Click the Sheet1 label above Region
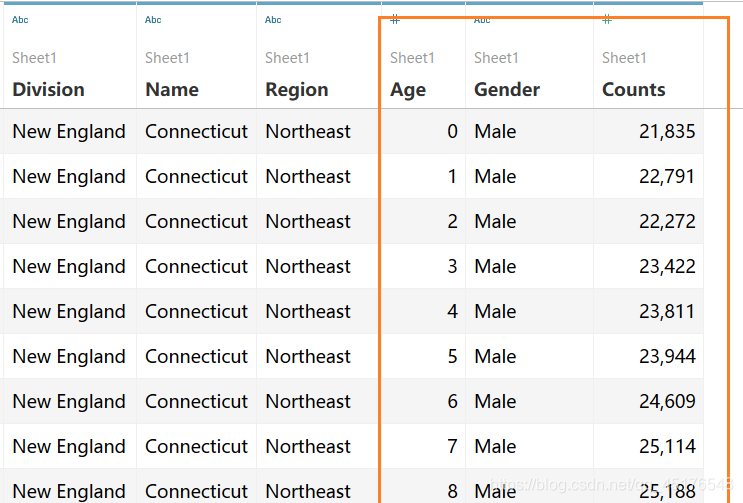 tap(287, 58)
